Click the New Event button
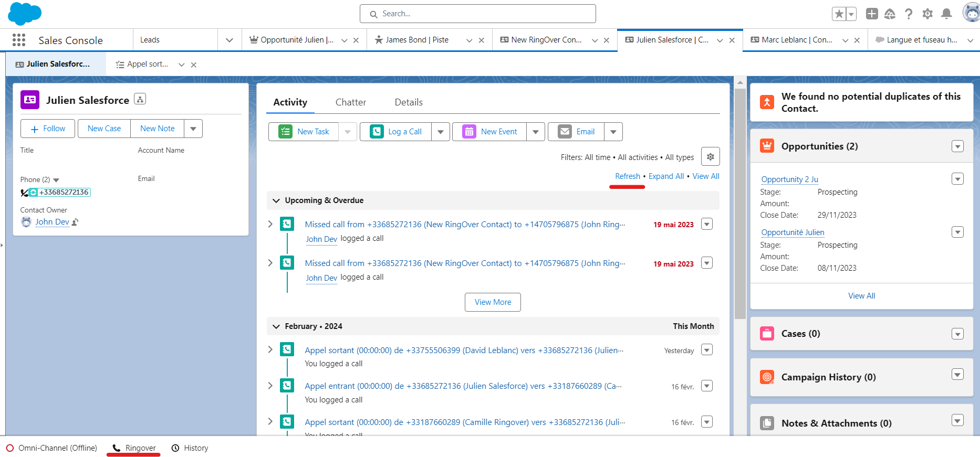The height and width of the screenshot is (457, 980). click(x=489, y=132)
